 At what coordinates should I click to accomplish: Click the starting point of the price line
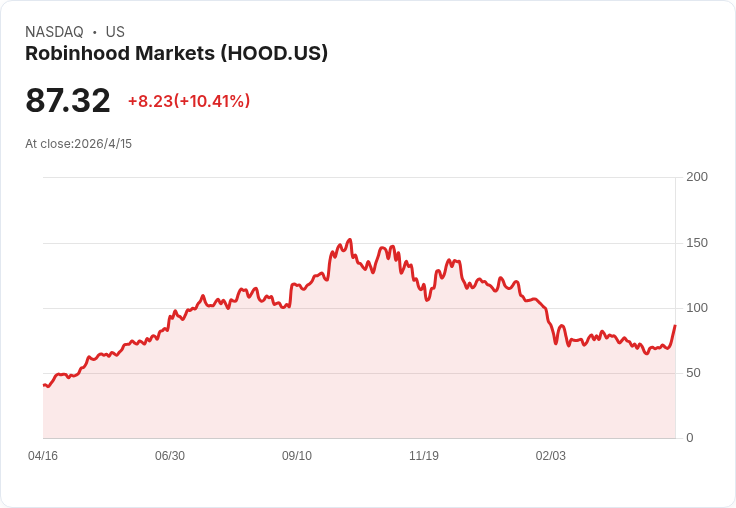44,385
